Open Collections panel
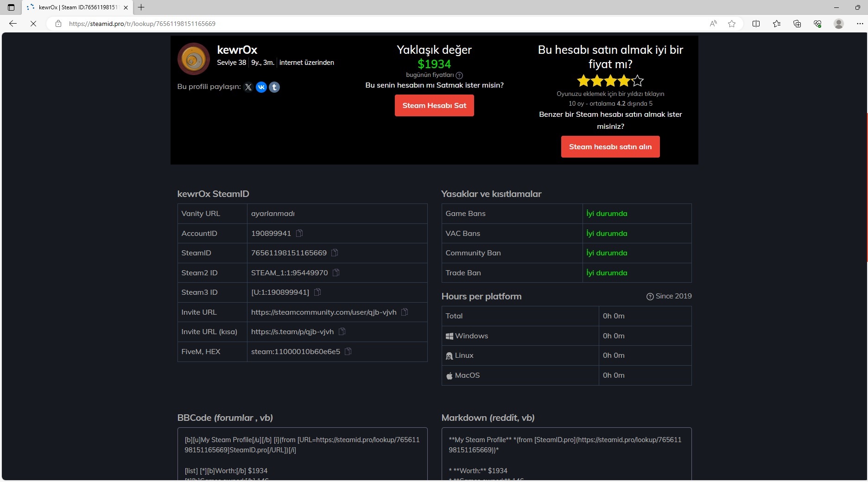This screenshot has height=482, width=868. click(797, 24)
